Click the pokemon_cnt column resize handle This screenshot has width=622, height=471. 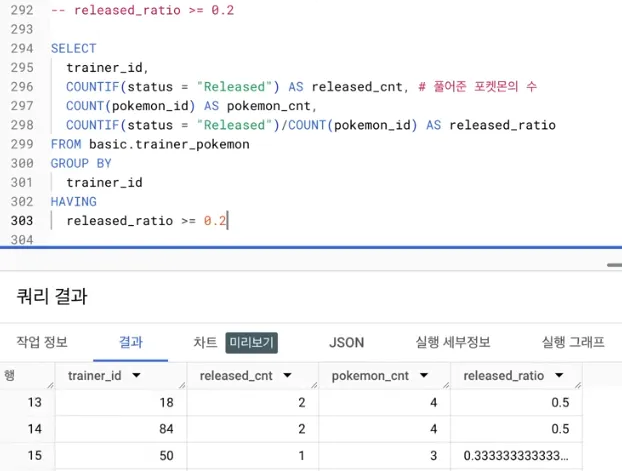pos(446,385)
